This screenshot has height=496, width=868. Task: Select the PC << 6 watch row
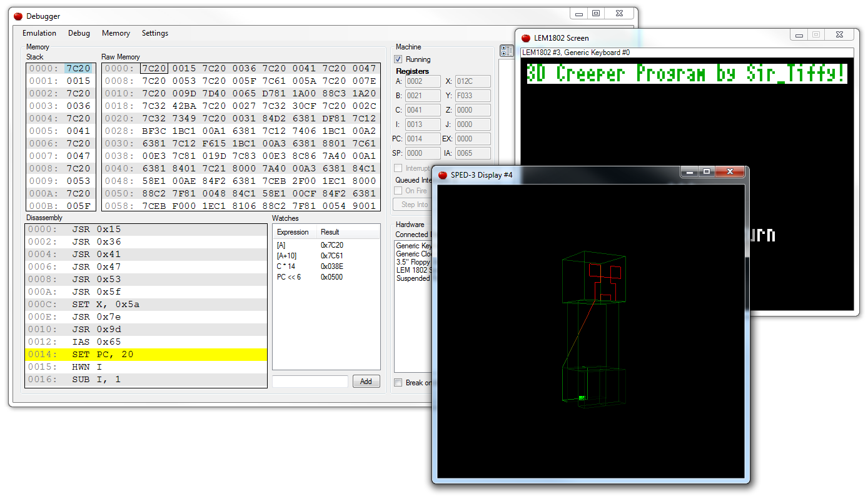click(x=326, y=277)
